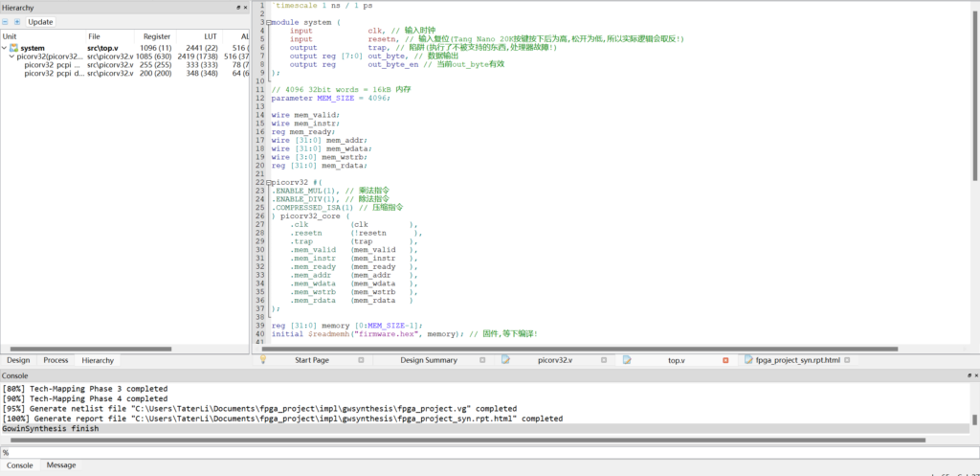Select the picorv32 pcpi row with 255 registers

coord(125,64)
